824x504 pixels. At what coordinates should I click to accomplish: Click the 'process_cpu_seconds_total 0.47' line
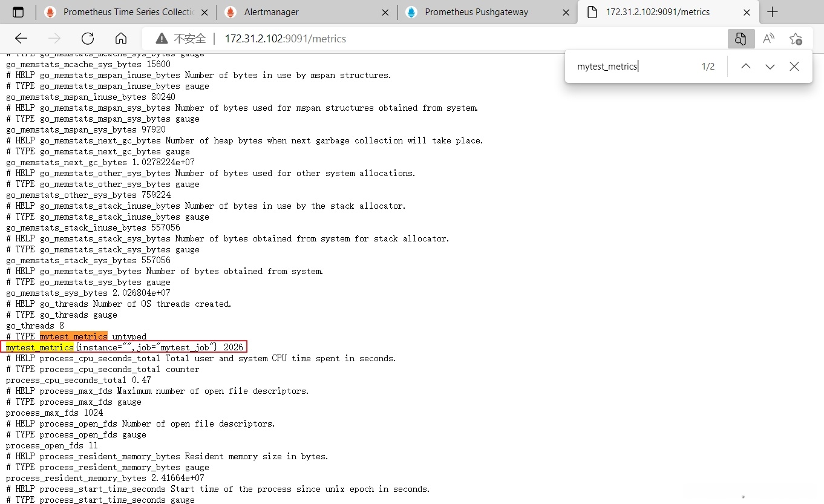tap(79, 380)
